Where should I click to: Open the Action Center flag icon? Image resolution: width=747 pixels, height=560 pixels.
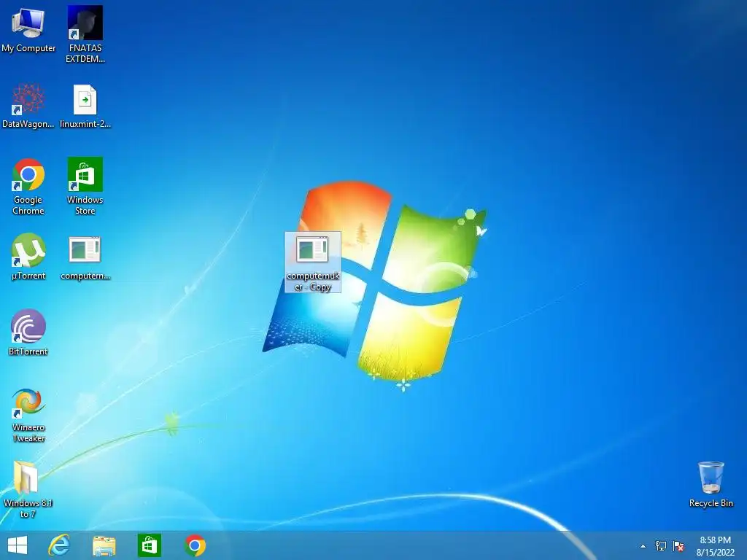click(x=678, y=546)
